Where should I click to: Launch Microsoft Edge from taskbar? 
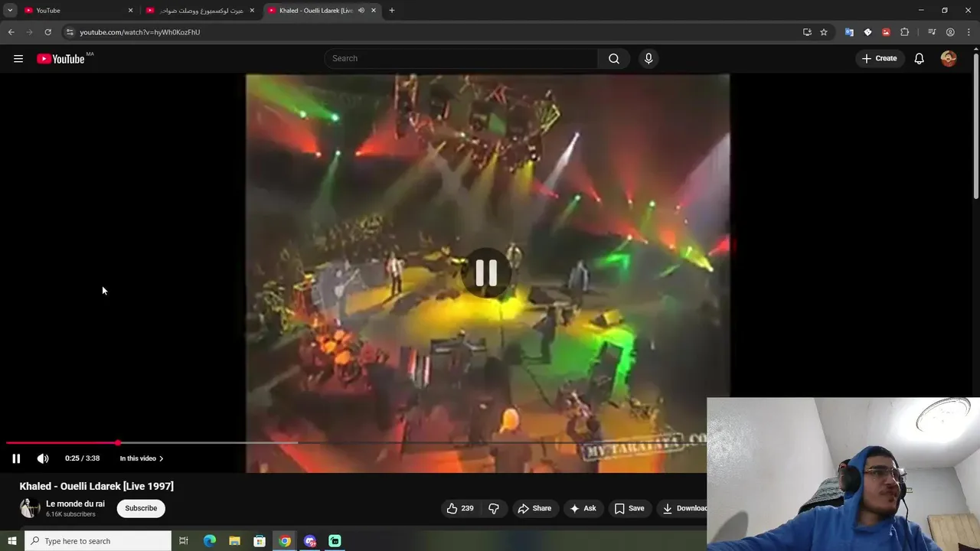coord(210,541)
